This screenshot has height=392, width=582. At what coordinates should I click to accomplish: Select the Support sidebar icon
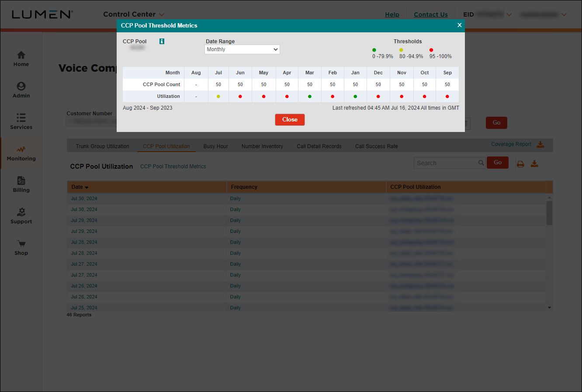[x=21, y=212]
